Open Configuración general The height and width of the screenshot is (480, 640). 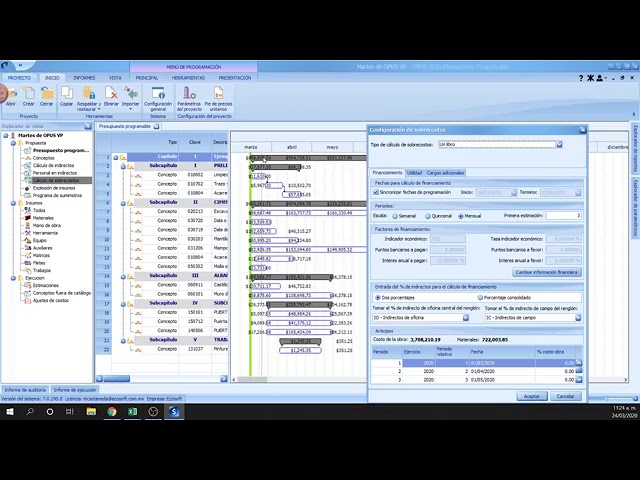click(158, 98)
